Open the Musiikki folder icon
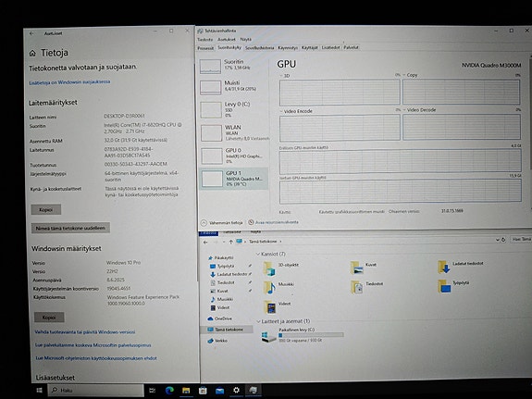The height and width of the screenshot is (399, 532). [270, 287]
